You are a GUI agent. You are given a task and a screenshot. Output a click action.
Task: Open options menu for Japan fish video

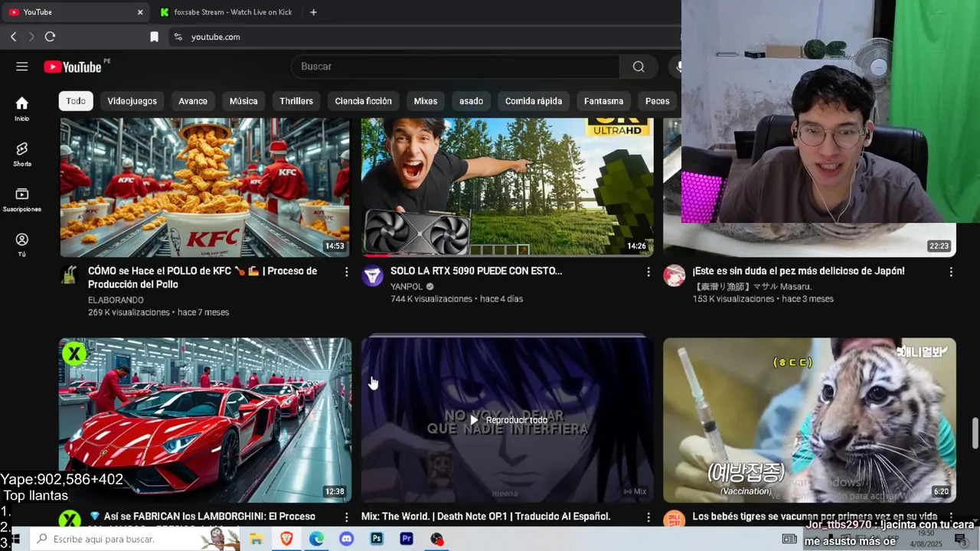[951, 272]
